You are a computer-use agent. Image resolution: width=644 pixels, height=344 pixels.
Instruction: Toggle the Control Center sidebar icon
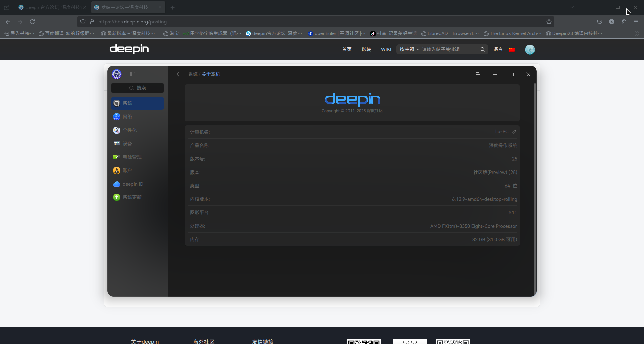pyautogui.click(x=132, y=74)
